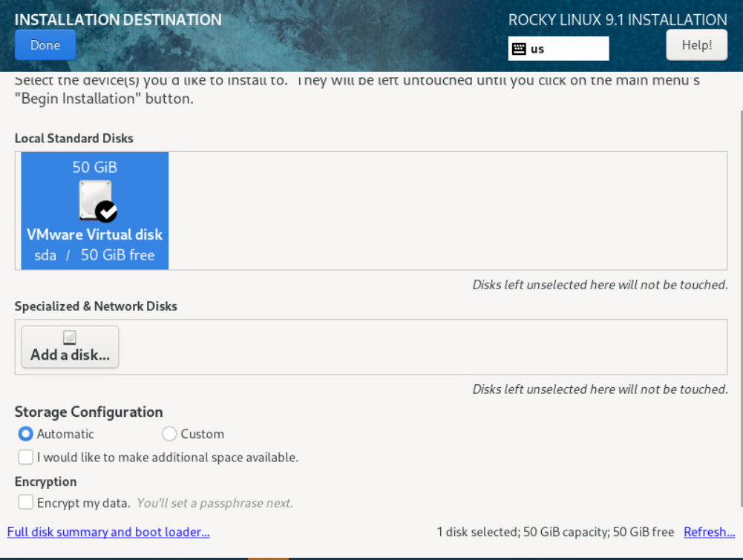This screenshot has height=560, width=743.
Task: Open 'Full disk summary and boot loader' link
Action: (x=108, y=532)
